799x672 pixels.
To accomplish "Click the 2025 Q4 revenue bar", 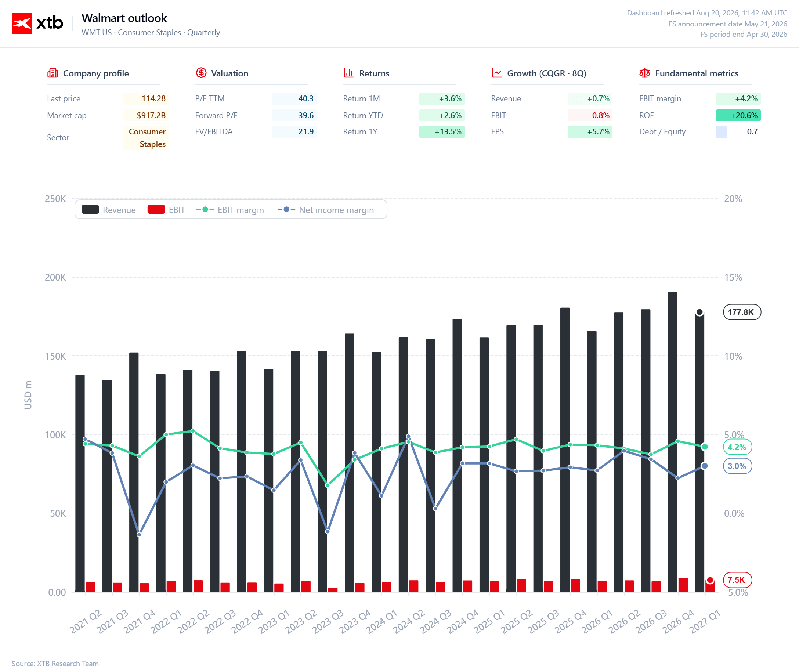I will [565, 450].
